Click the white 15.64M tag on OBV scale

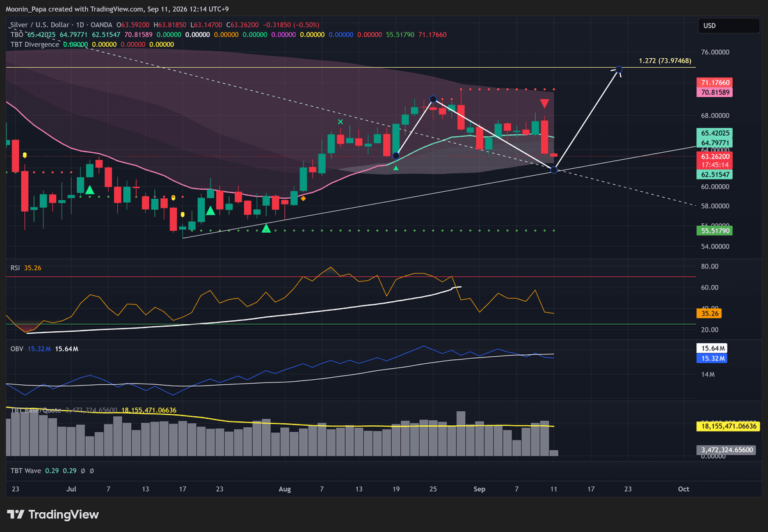712,348
